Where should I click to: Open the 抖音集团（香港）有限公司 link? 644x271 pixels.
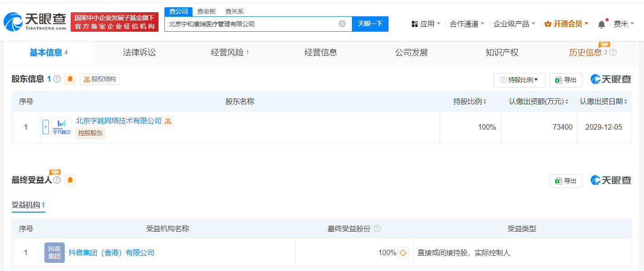pyautogui.click(x=111, y=252)
